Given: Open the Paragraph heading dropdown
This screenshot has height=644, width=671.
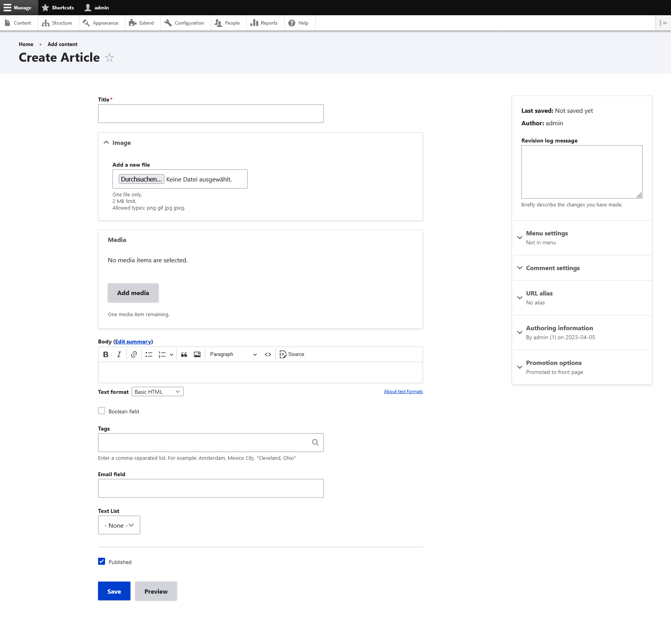Looking at the screenshot, I should coord(233,354).
